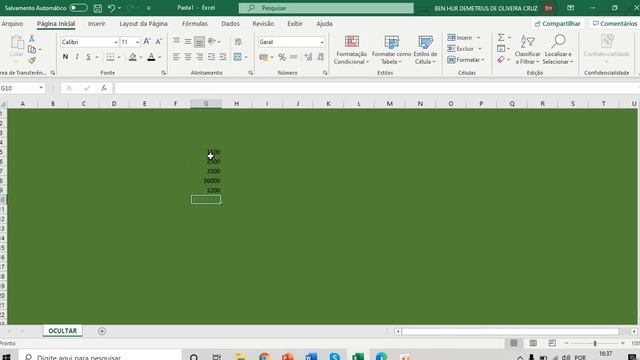Decrease decimal places

pyautogui.click(x=320, y=57)
